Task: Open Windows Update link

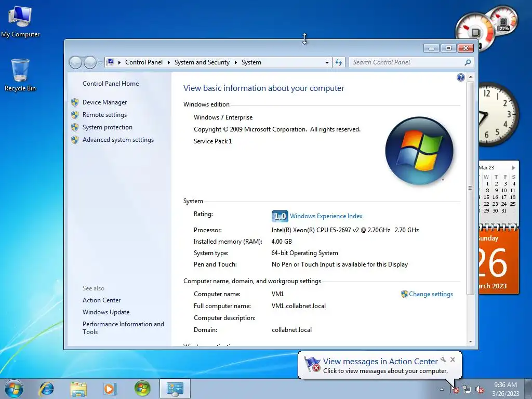Action: point(106,312)
